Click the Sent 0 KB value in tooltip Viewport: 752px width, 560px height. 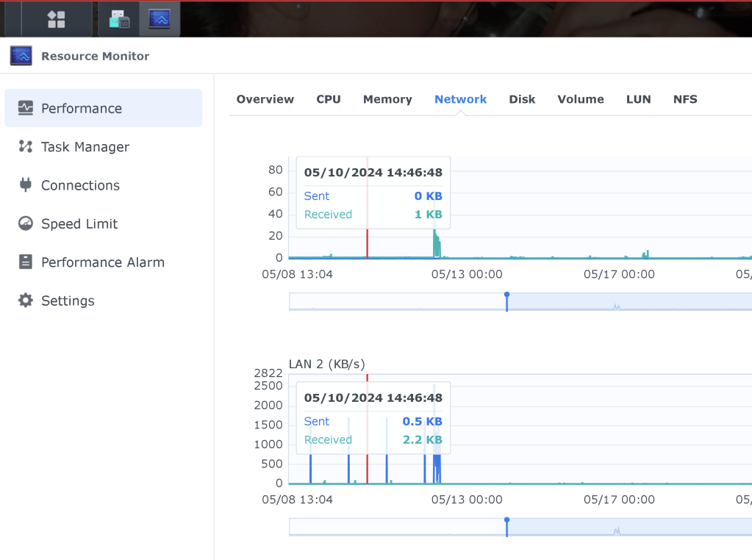coord(429,196)
